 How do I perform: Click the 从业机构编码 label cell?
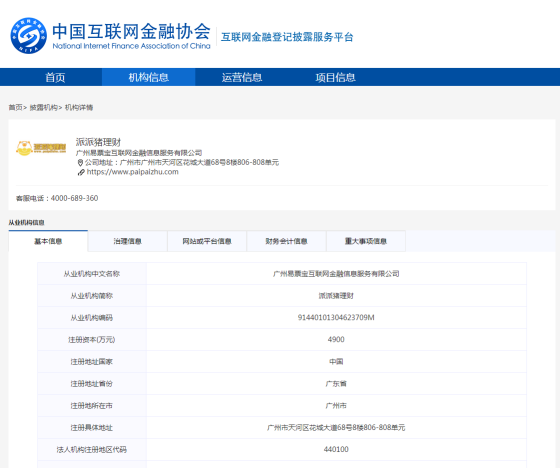pyautogui.click(x=92, y=318)
